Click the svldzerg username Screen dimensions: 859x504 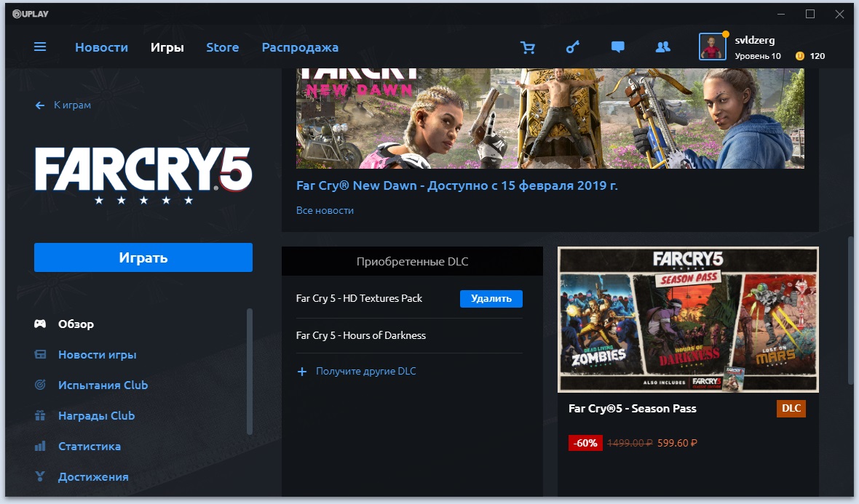754,40
